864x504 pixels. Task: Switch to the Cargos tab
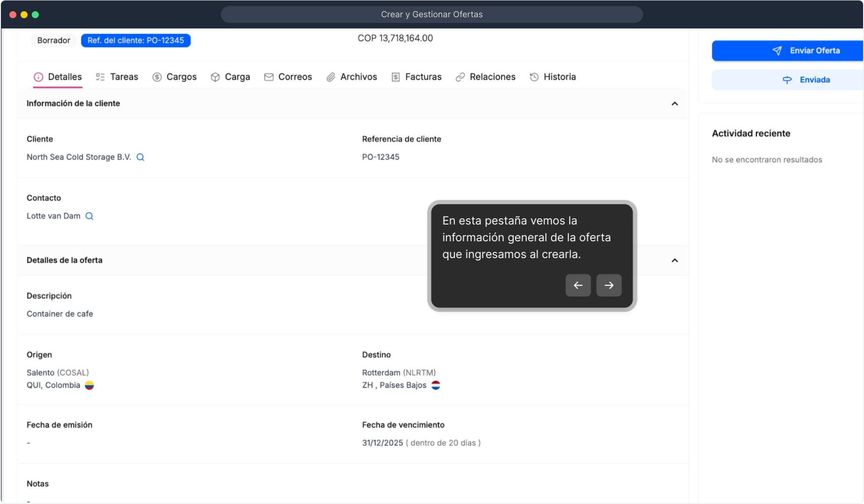(x=175, y=77)
